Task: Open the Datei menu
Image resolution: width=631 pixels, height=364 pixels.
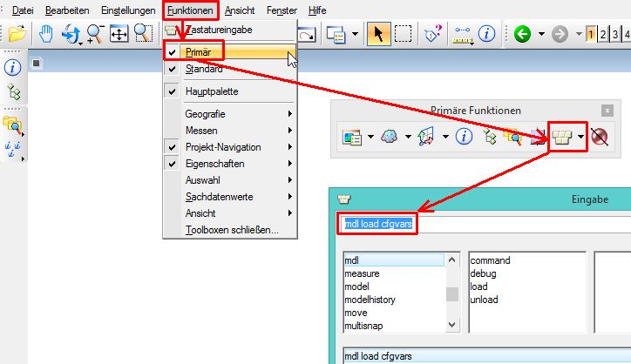Action: click(23, 10)
